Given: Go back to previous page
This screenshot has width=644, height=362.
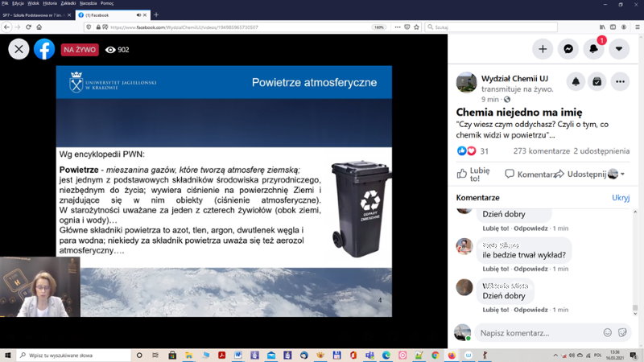Looking at the screenshot, I should [x=6, y=27].
